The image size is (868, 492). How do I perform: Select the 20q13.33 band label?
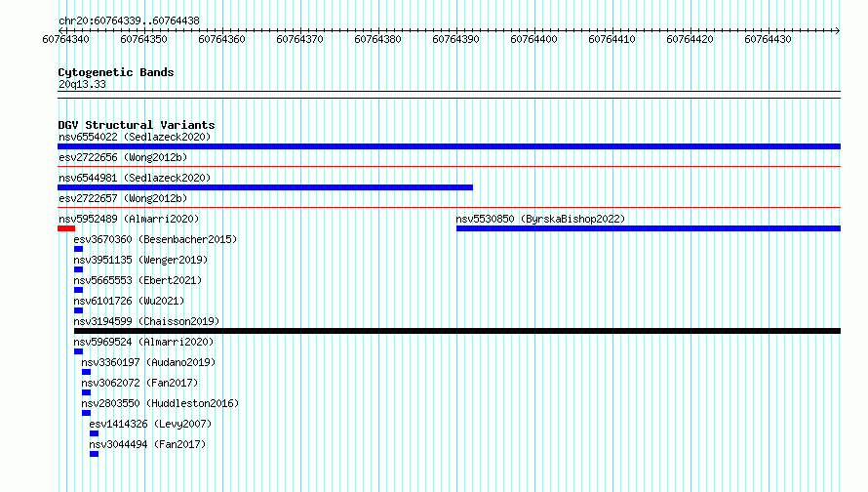(x=82, y=84)
